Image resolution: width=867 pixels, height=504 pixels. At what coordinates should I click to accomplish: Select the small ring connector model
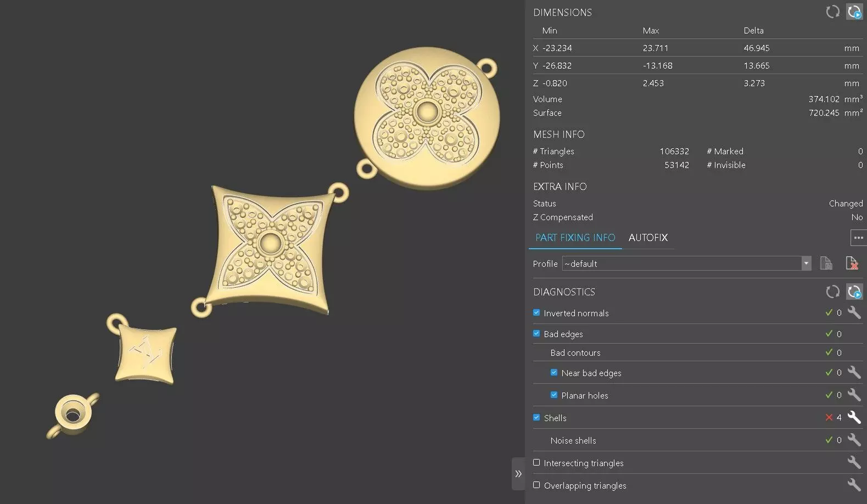click(72, 415)
